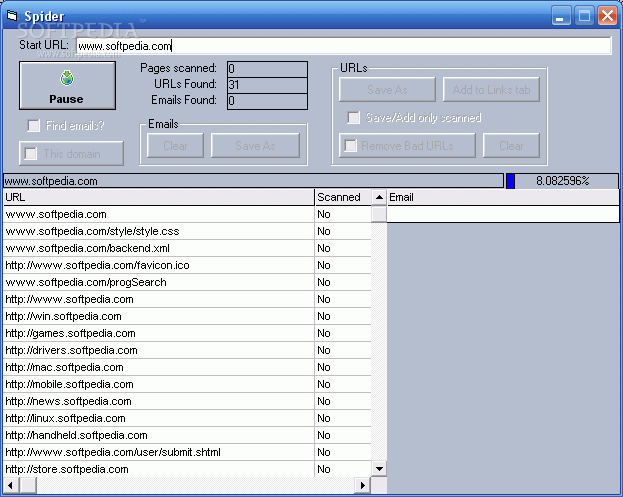Enable the Find emails? checkbox
The width and height of the screenshot is (623, 497).
point(34,126)
